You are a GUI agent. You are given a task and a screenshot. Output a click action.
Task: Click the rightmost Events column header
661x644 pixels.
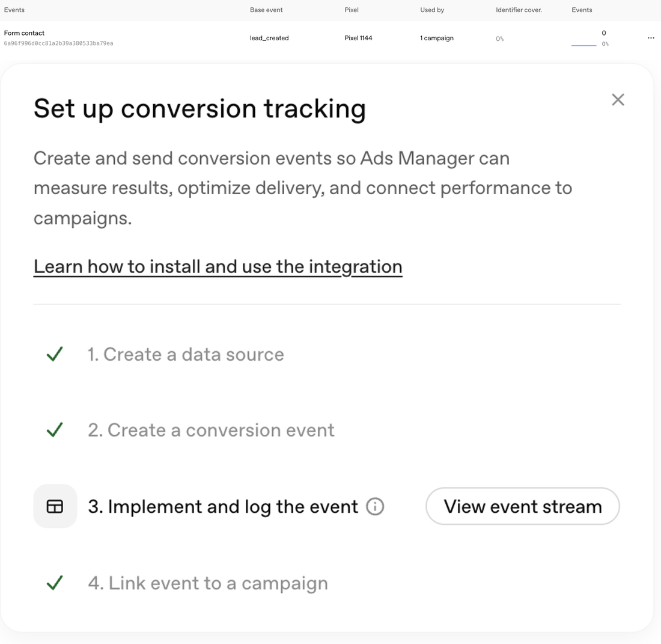pyautogui.click(x=582, y=10)
